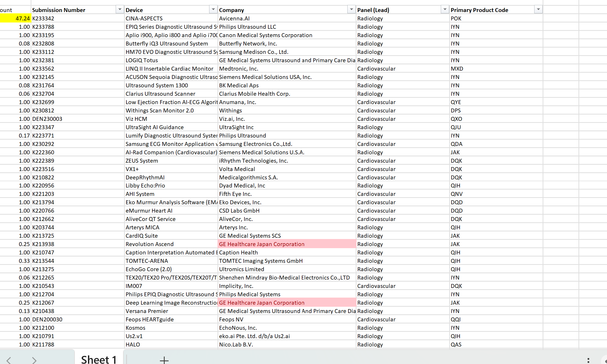Select the CINA-ASPECTS device cell
607x364 pixels.
click(x=171, y=18)
